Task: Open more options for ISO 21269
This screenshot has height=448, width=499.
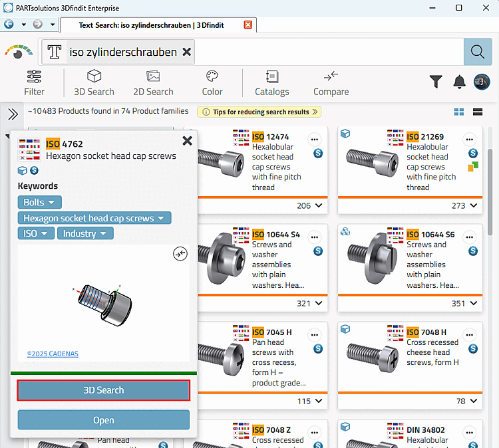Action: tap(469, 140)
